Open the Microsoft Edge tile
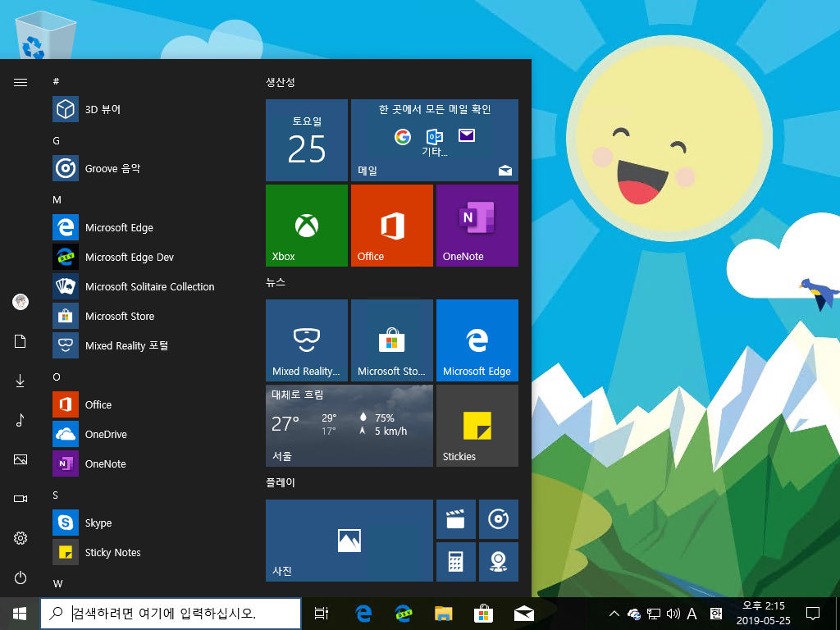840x630 pixels. 477,340
